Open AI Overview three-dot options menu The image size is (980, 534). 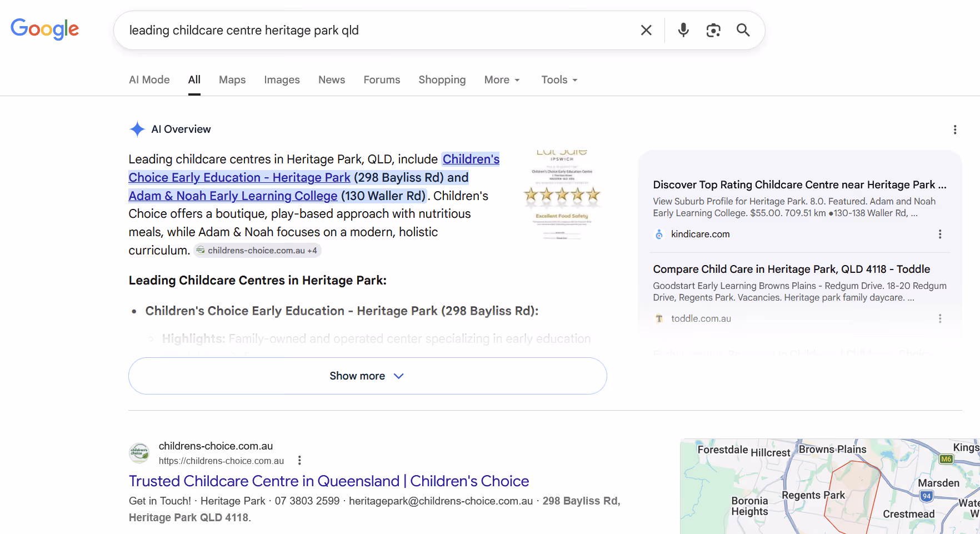coord(955,129)
